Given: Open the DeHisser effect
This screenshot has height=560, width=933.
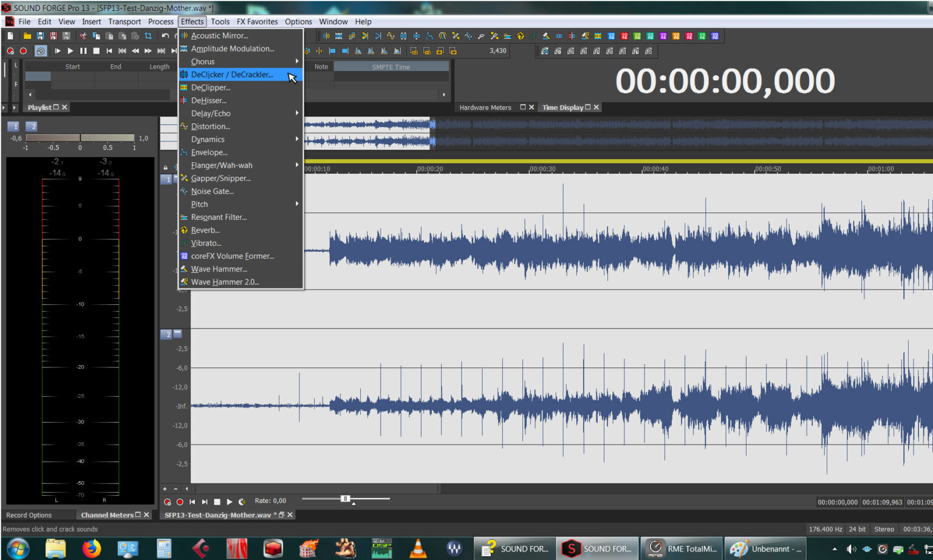Looking at the screenshot, I should (241, 100).
